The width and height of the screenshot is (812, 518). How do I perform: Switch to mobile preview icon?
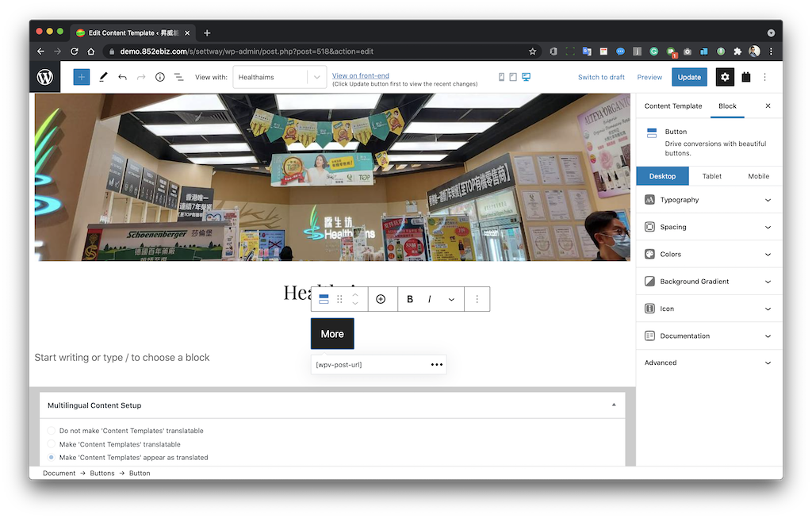point(501,77)
